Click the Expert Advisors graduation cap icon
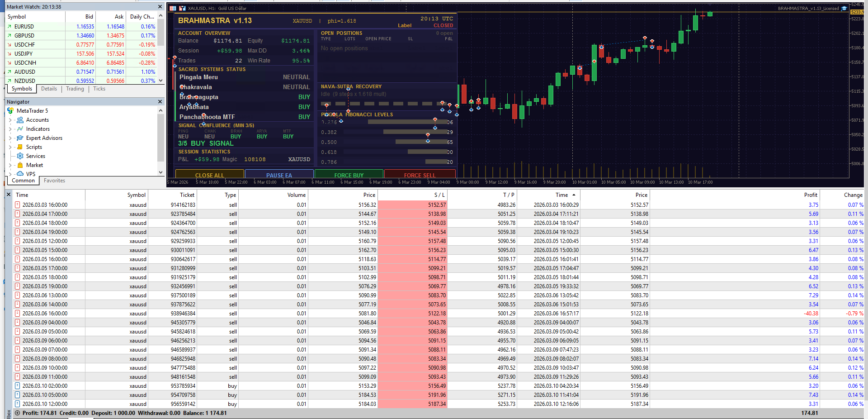 (x=20, y=138)
